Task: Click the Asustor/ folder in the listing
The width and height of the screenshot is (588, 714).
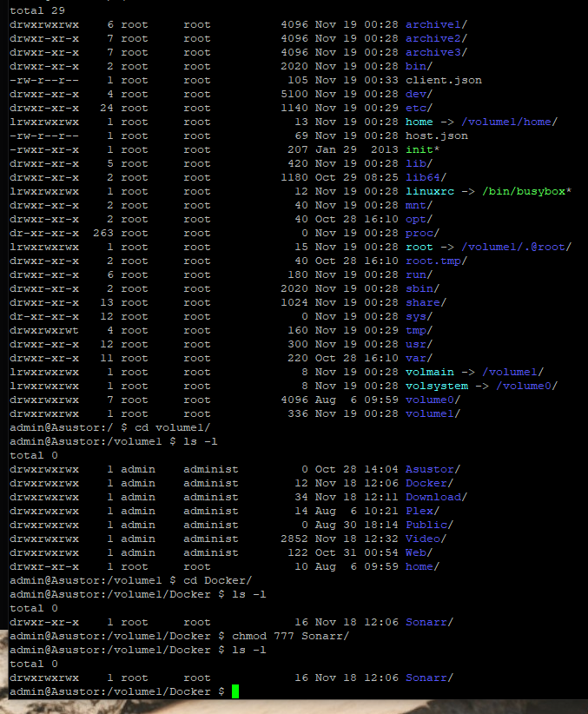Action: pyautogui.click(x=433, y=469)
